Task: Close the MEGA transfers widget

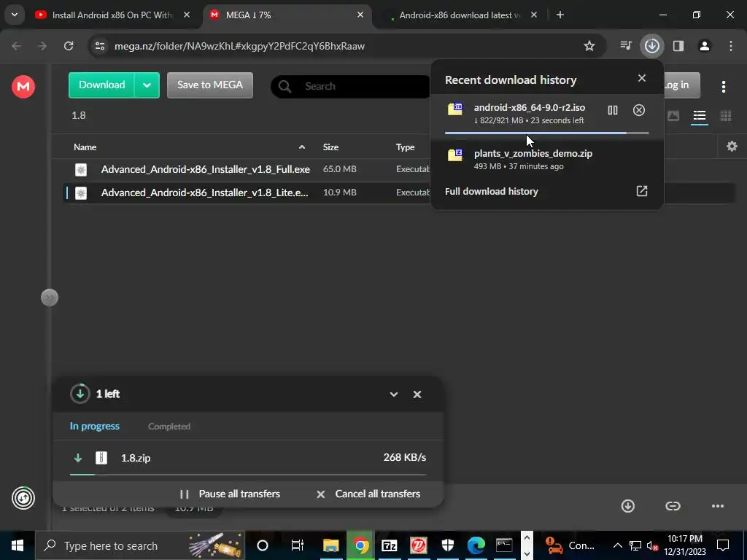Action: [x=417, y=394]
